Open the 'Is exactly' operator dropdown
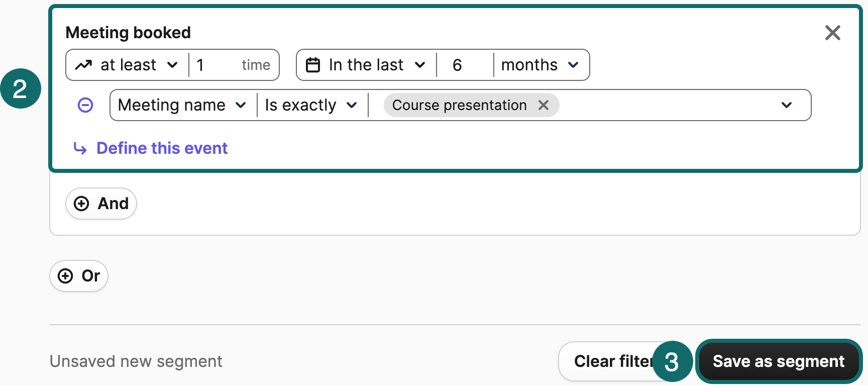 click(x=311, y=105)
